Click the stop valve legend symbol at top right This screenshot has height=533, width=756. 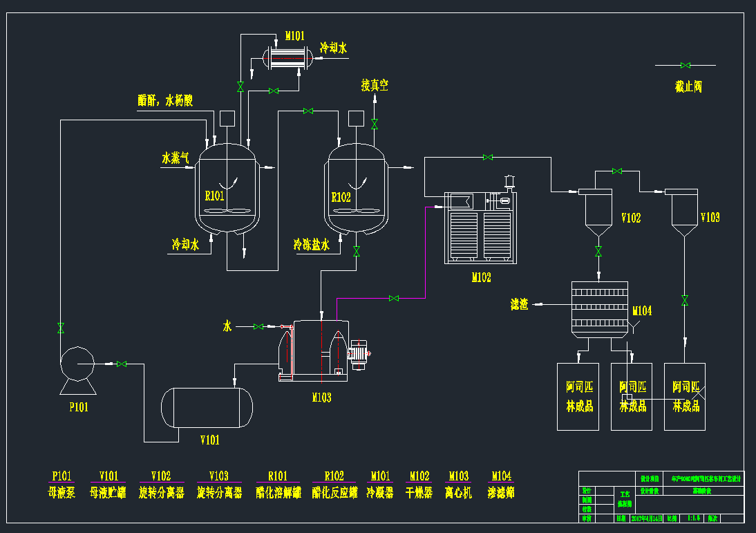[685, 66]
